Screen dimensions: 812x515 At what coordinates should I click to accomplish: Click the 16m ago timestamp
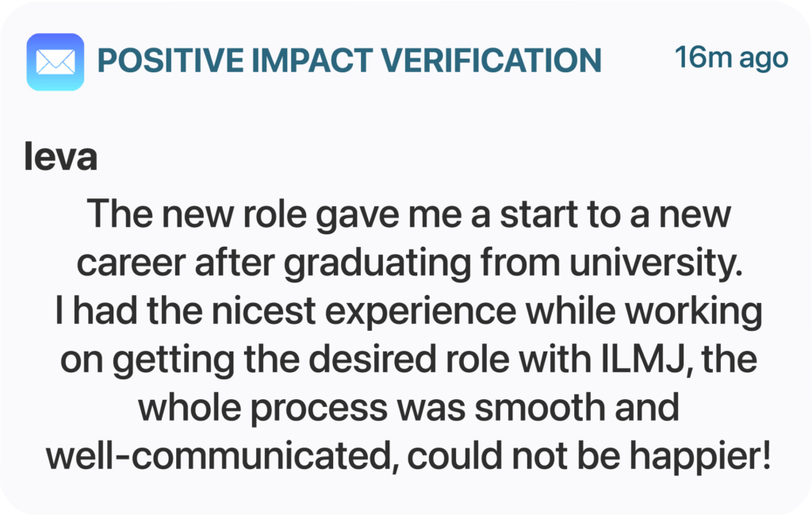click(731, 57)
